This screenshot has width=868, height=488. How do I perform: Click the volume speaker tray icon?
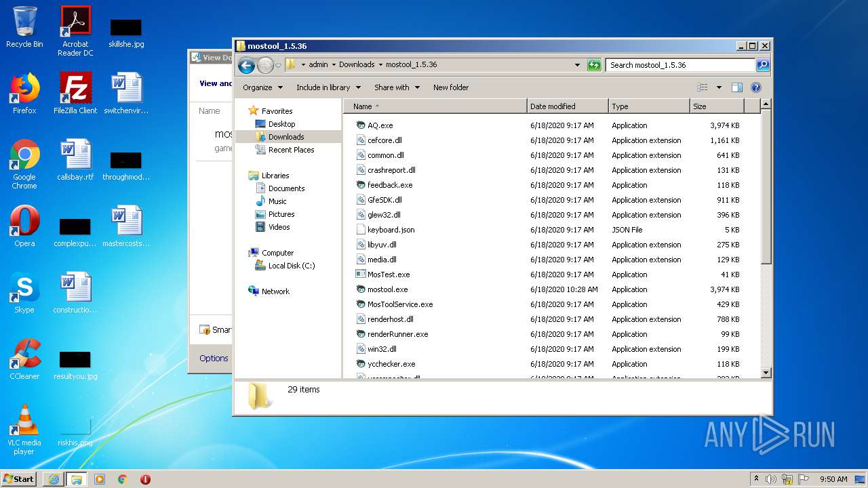point(770,479)
